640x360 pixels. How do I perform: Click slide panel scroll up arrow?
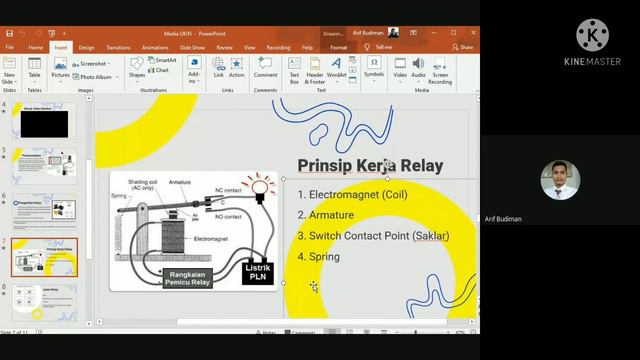pyautogui.click(x=89, y=98)
